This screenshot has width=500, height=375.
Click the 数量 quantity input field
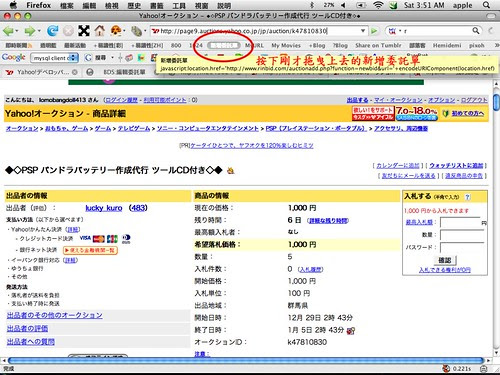click(x=463, y=235)
